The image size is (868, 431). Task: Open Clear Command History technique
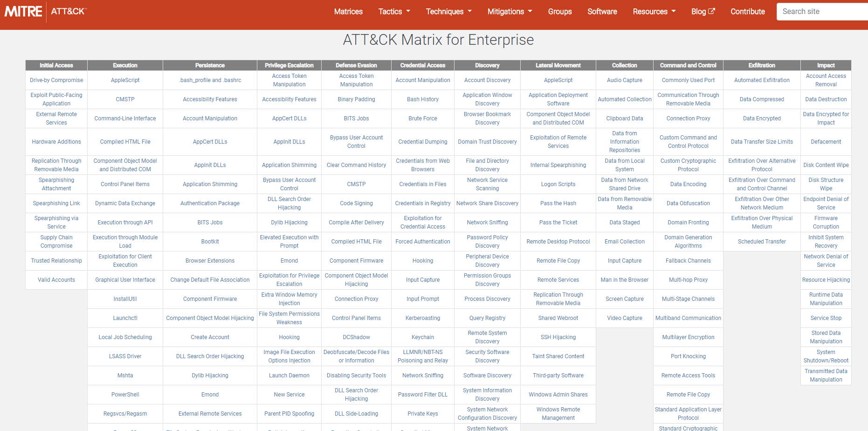[356, 165]
